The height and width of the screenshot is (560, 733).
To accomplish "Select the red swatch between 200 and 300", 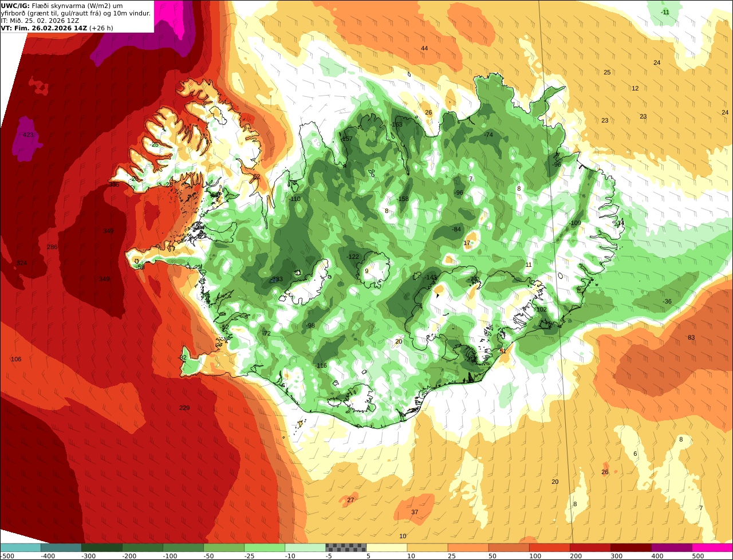I will (590, 547).
